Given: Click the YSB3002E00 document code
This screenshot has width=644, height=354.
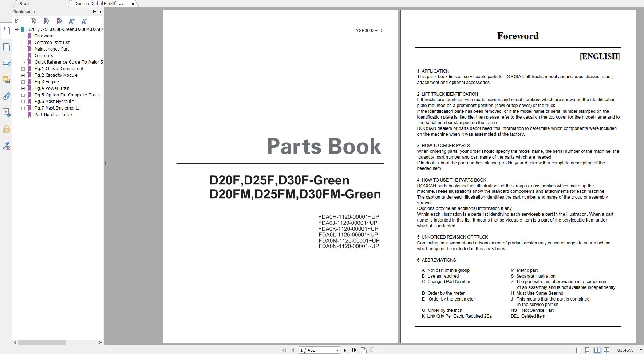Looking at the screenshot, I should [369, 31].
